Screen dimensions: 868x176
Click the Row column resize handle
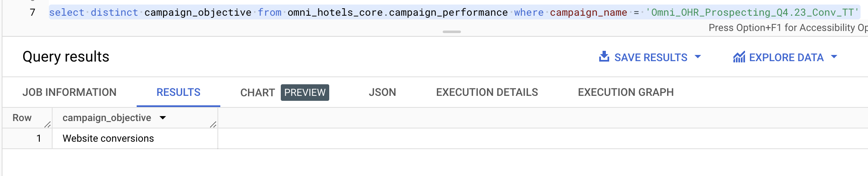pos(48,124)
